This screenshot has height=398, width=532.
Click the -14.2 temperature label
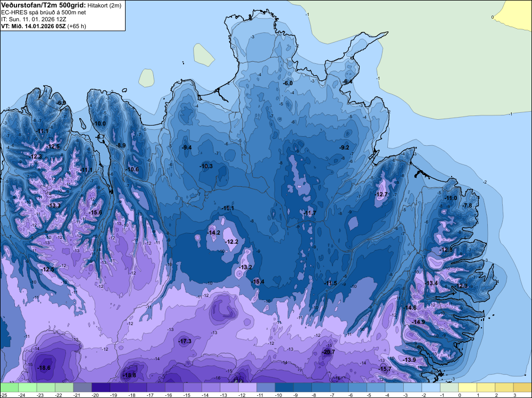tap(214, 233)
